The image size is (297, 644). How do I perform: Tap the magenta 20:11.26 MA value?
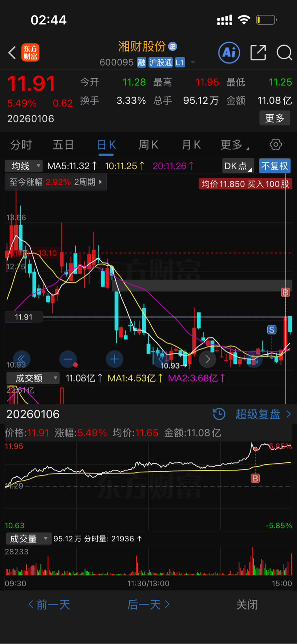point(173,166)
